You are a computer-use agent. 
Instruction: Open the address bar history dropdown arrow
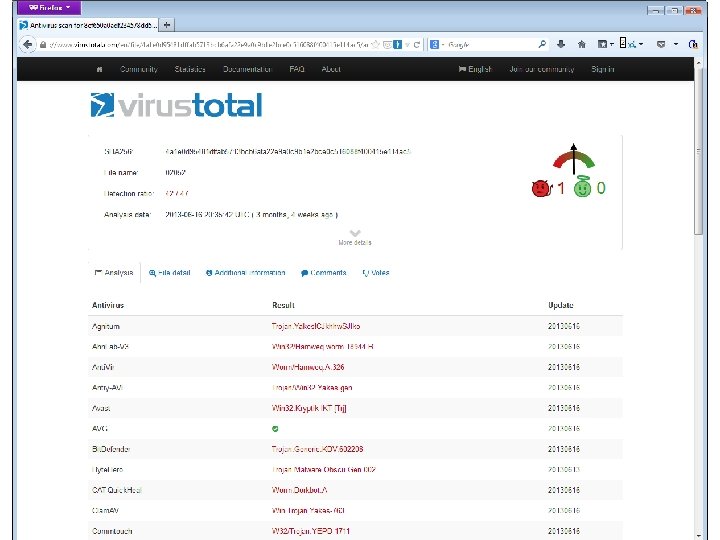pyautogui.click(x=408, y=45)
